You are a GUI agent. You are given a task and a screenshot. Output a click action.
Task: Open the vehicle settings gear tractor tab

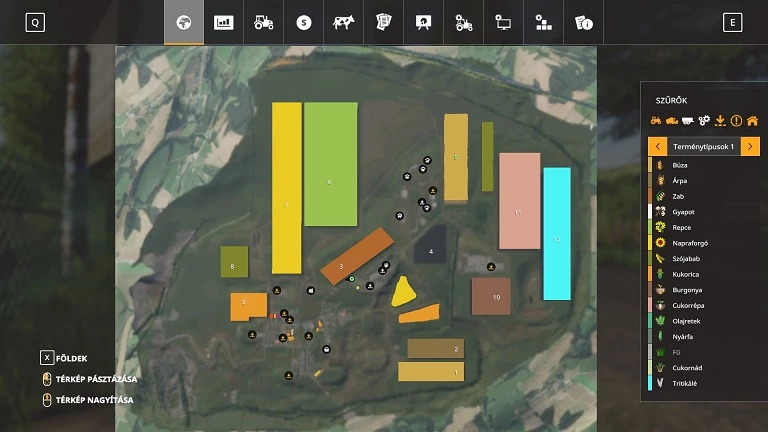point(464,22)
